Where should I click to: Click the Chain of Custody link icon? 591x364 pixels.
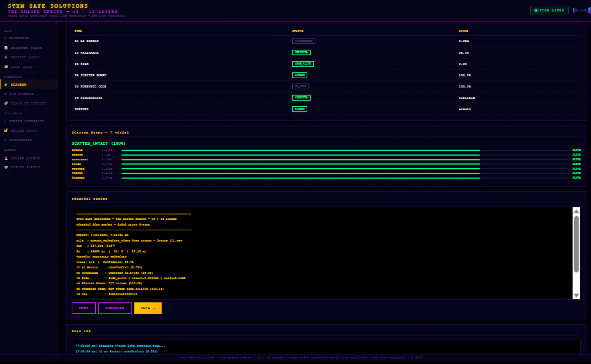point(6,103)
